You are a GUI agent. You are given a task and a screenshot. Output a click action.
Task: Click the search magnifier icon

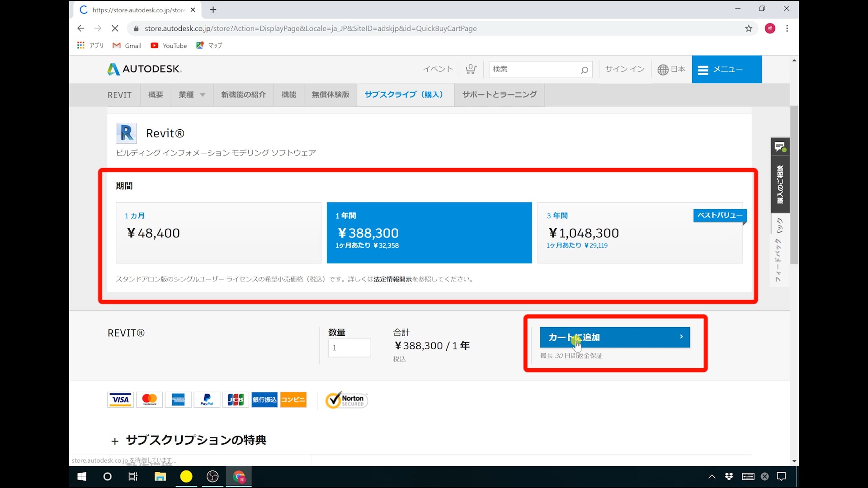click(584, 70)
